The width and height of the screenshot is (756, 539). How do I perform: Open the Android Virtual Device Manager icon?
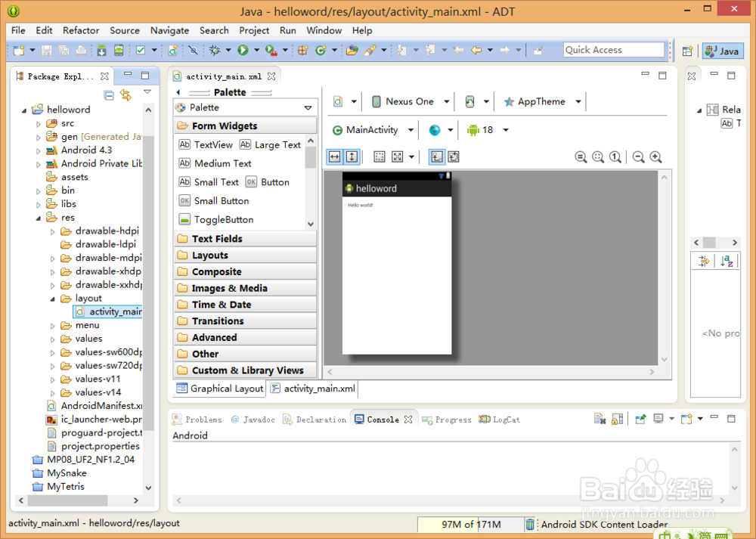[x=119, y=50]
